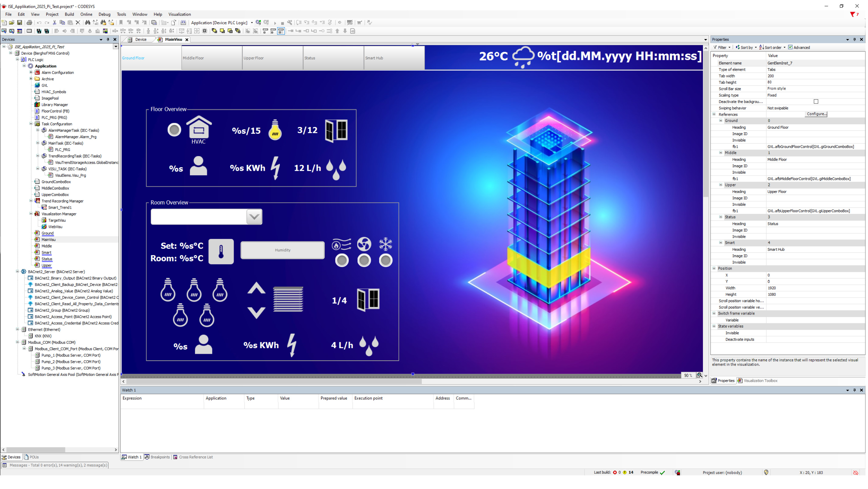The image size is (868, 489).
Task: Toggle the Advanced checkbox in Properties
Action: 791,47
